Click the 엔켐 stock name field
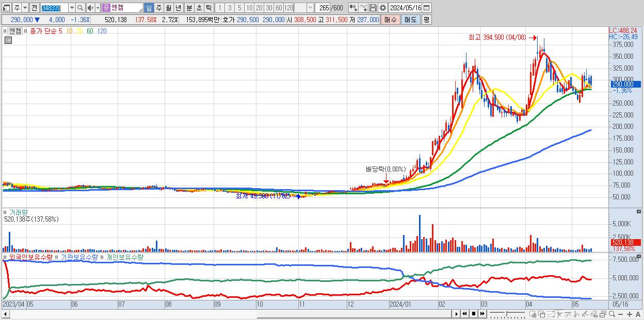644x320 pixels. [x=126, y=8]
